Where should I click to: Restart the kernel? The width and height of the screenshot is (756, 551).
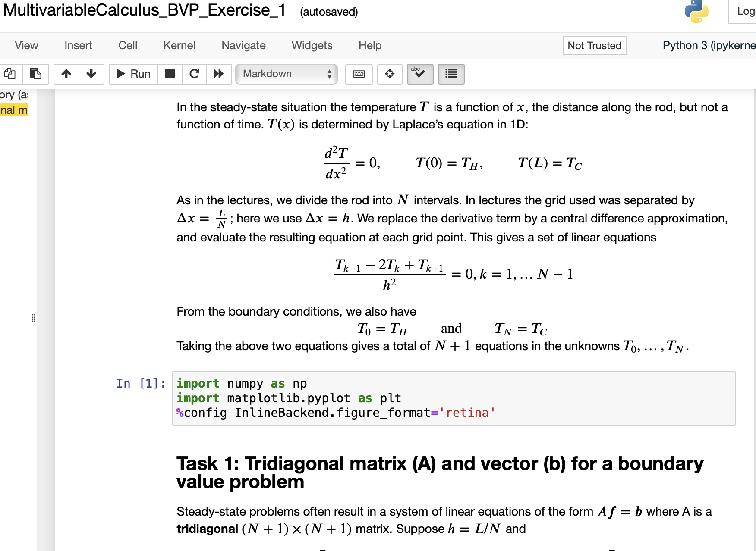pyautogui.click(x=194, y=74)
